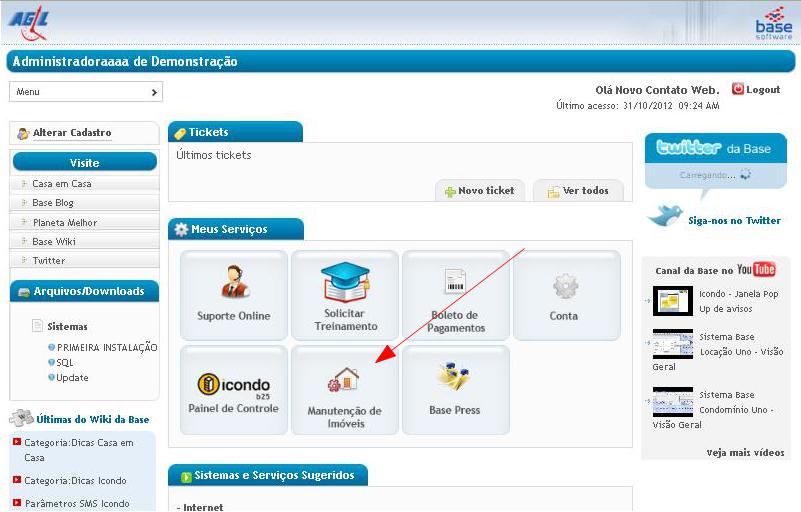
Task: Click the AGL logo
Action: pyautogui.click(x=29, y=24)
